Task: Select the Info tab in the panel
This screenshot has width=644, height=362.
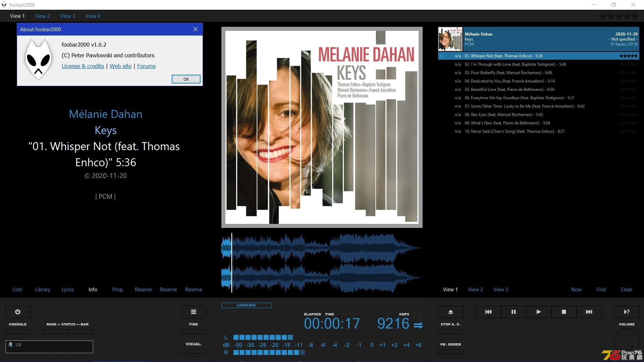Action: (x=93, y=290)
